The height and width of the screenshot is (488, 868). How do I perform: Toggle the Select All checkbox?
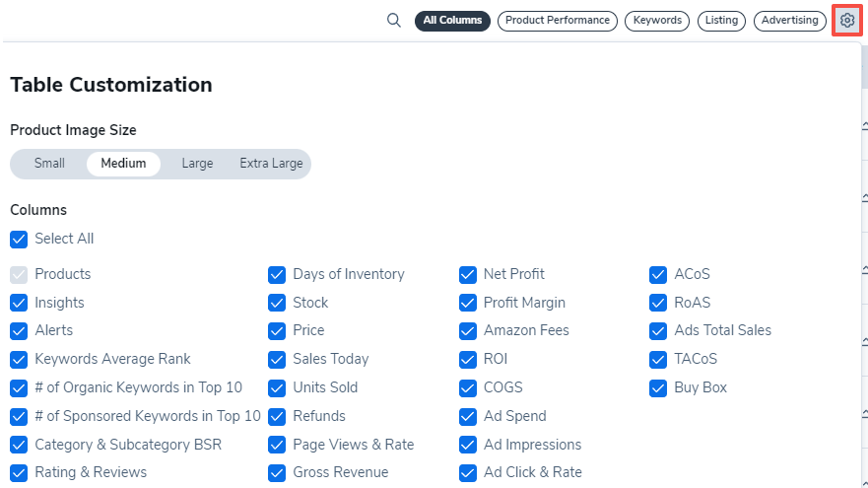pyautogui.click(x=19, y=239)
